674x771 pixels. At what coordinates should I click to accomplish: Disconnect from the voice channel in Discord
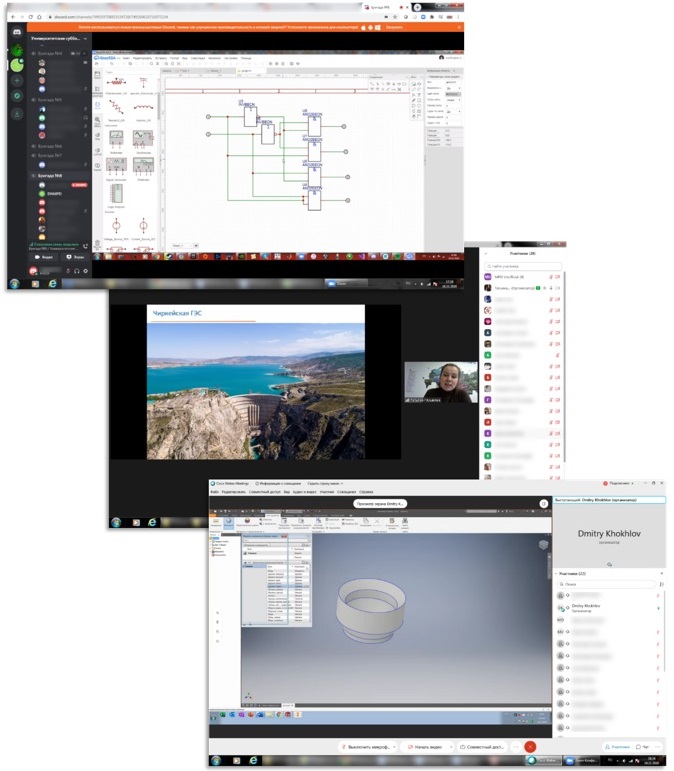[x=85, y=246]
